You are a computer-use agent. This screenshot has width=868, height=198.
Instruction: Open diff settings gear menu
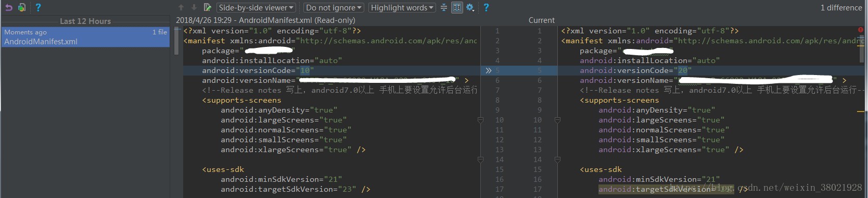pyautogui.click(x=470, y=7)
